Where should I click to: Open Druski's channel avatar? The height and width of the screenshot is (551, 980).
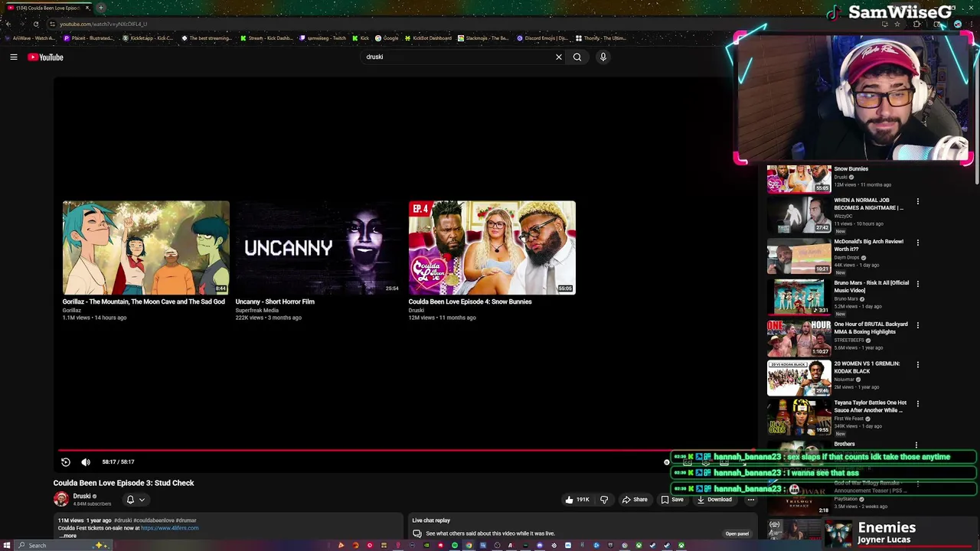(61, 499)
